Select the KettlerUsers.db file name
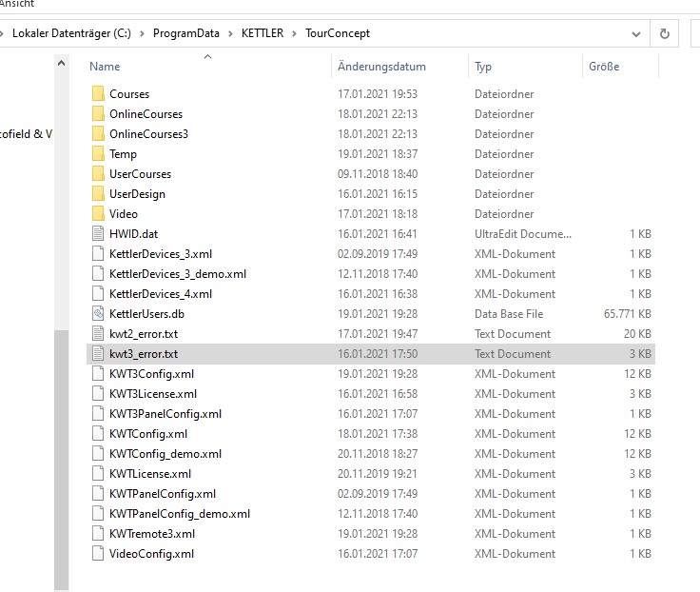 pyautogui.click(x=146, y=314)
